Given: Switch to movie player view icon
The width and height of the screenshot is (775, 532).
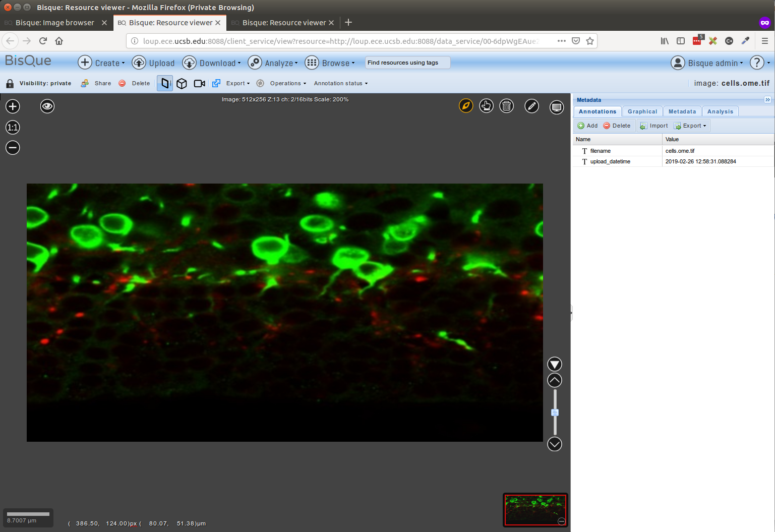Looking at the screenshot, I should coord(199,83).
